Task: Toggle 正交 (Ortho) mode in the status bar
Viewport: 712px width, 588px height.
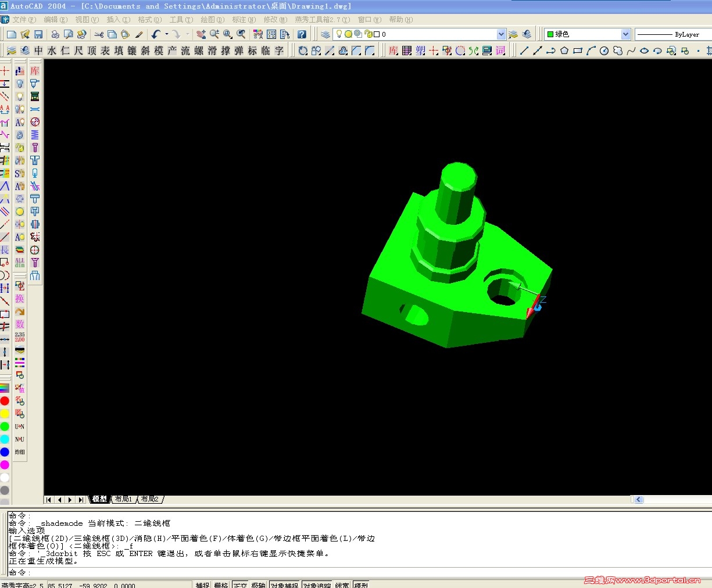Action: coord(239,585)
